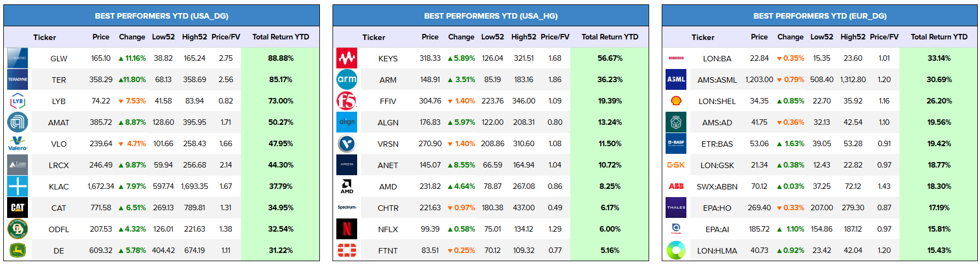Viewport: 980px width, 265px height.
Task: Click GLW's green 88.88% return cell
Action: click(280, 58)
